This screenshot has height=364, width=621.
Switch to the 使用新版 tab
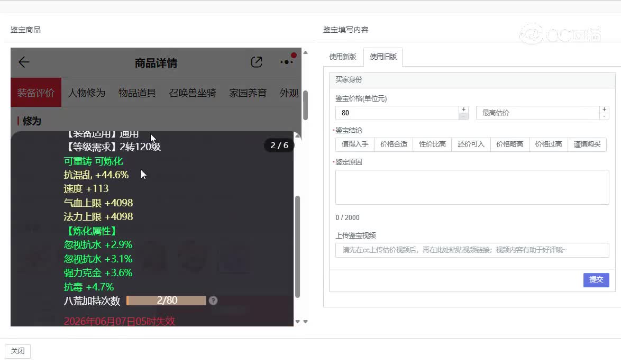343,57
